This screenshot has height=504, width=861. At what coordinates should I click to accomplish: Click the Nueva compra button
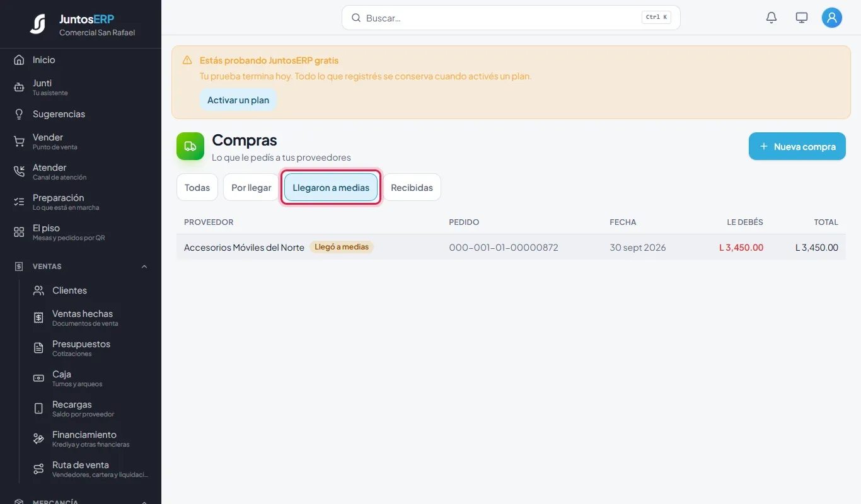797,146
